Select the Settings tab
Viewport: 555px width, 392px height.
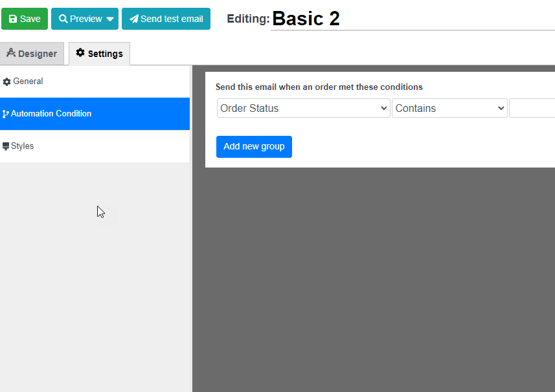pyautogui.click(x=100, y=54)
